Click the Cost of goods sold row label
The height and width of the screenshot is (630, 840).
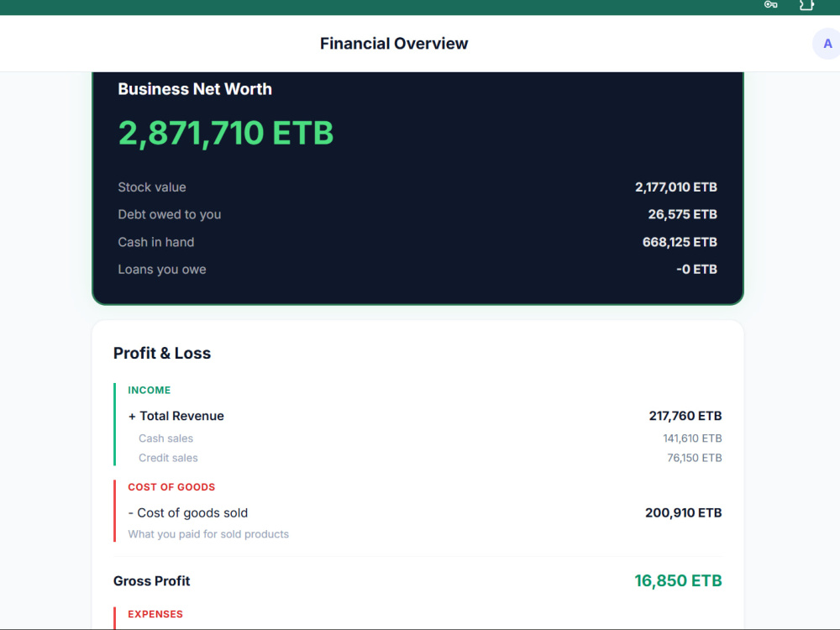click(188, 513)
